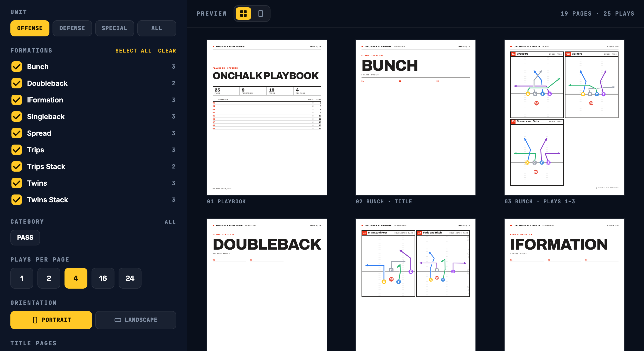Image resolution: width=644 pixels, height=351 pixels.
Task: Switch preview to grid view icon
Action: (x=243, y=14)
